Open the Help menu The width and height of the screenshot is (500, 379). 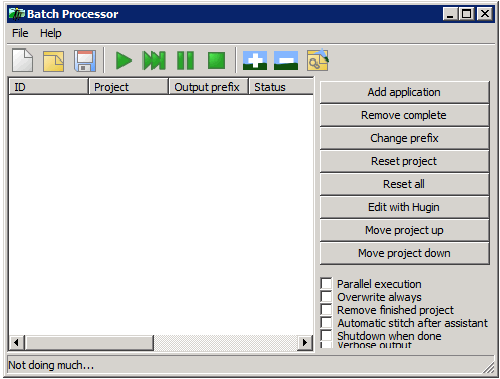pos(51,33)
